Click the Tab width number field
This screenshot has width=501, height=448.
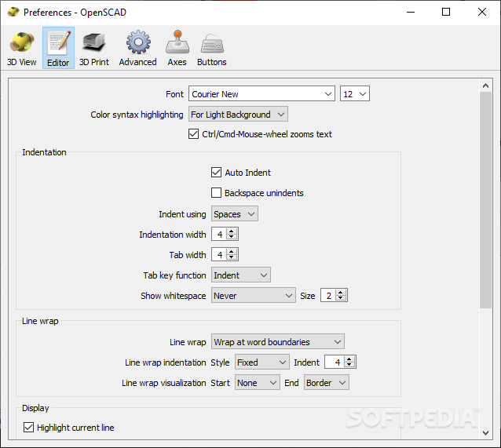point(220,255)
